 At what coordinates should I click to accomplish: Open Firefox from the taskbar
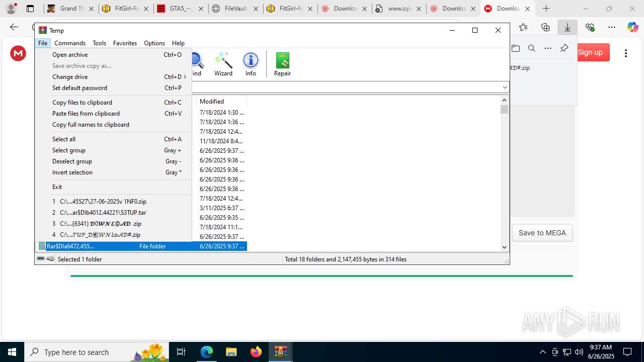pos(256,352)
